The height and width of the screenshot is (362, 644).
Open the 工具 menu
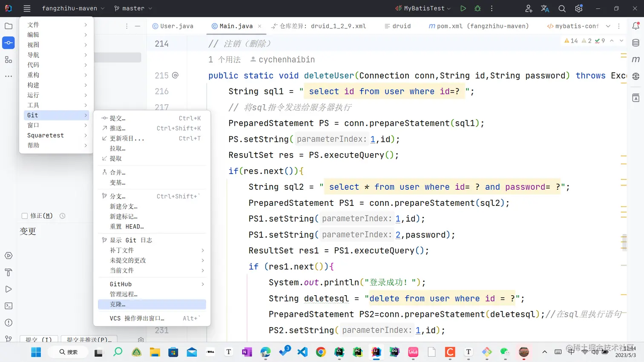tap(57, 105)
